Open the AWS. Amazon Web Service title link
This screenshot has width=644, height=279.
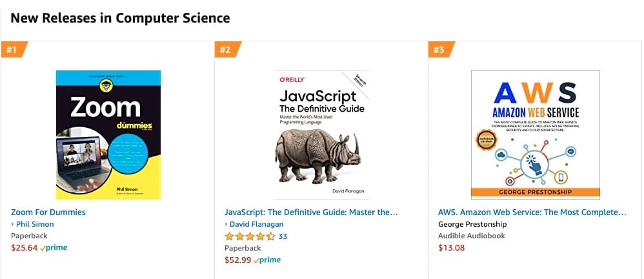click(x=532, y=212)
